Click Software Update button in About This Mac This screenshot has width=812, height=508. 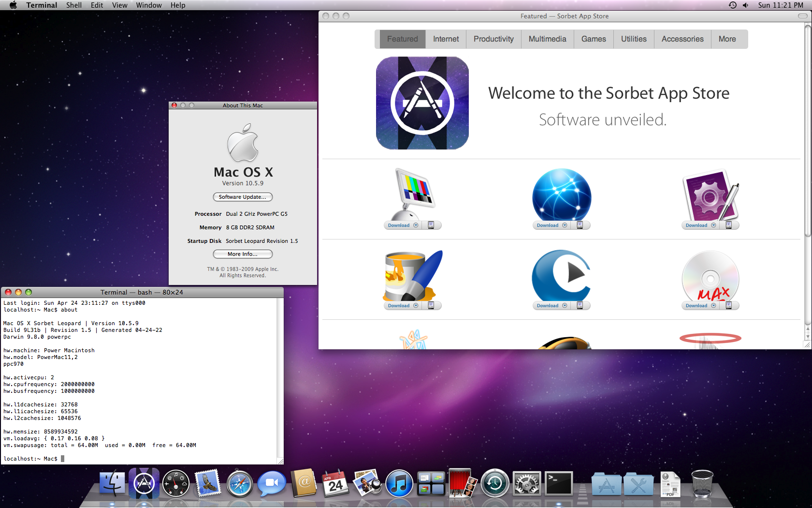click(x=243, y=197)
